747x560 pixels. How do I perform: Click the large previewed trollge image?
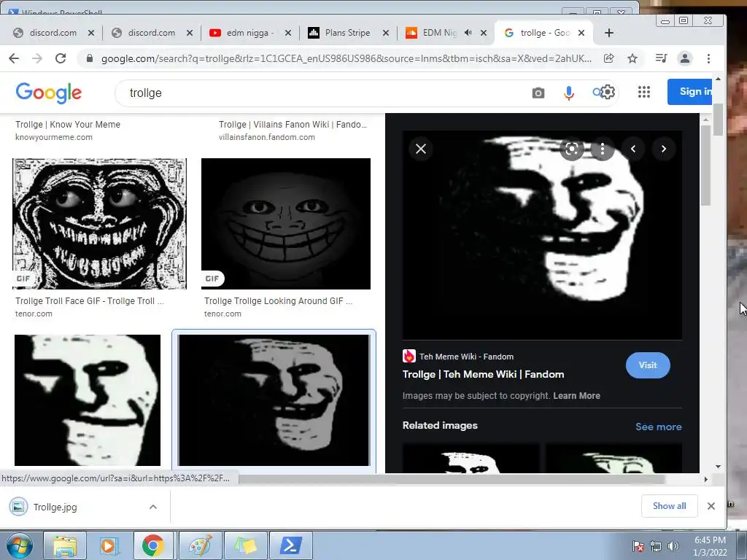pos(542,236)
